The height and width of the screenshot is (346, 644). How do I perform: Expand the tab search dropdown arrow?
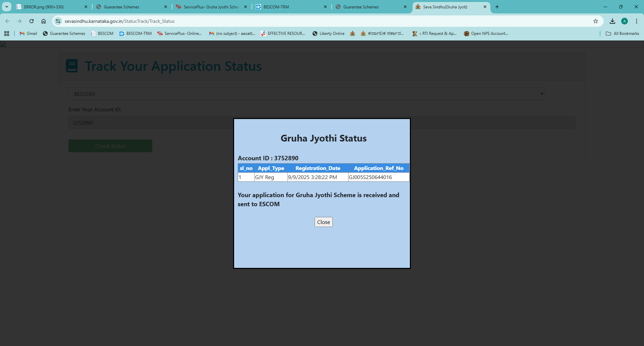7,7
